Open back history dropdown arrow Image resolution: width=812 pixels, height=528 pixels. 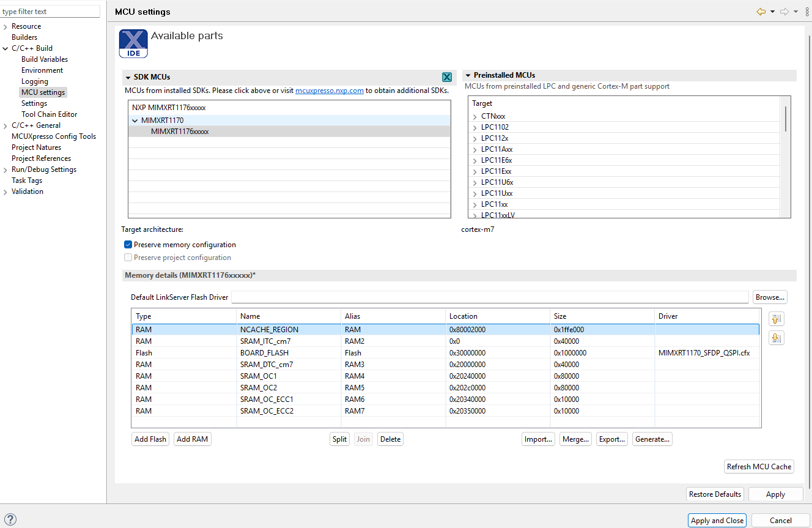772,12
